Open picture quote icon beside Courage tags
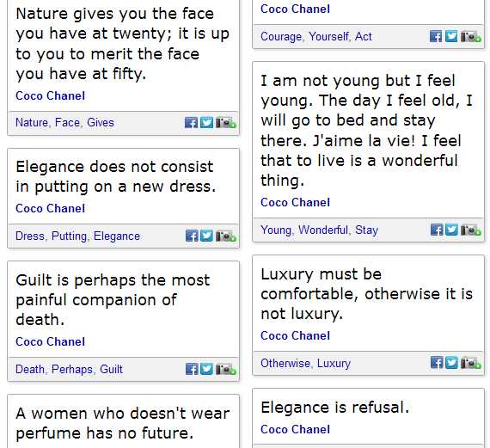This screenshot has width=490, height=448. point(471,36)
